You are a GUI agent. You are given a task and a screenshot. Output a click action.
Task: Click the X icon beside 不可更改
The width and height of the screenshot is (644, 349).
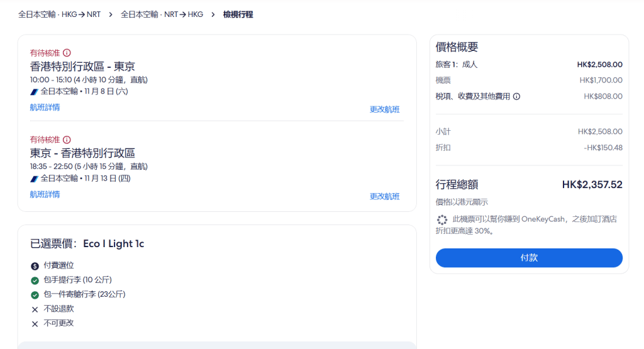point(35,324)
